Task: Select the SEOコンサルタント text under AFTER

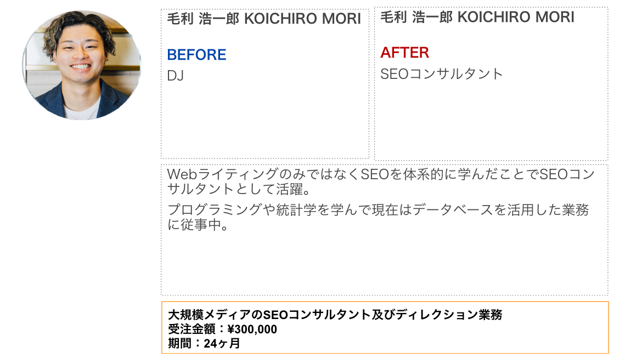Action: click(x=442, y=74)
